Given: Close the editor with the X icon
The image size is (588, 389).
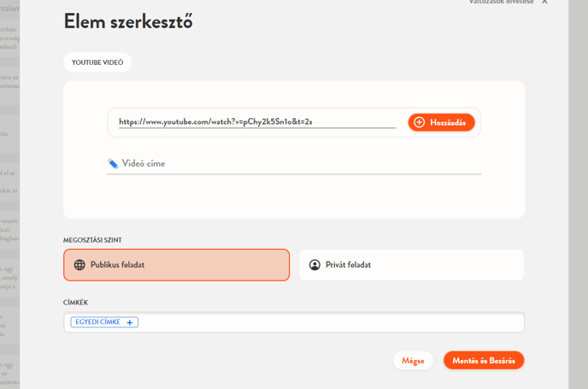Looking at the screenshot, I should [545, 3].
